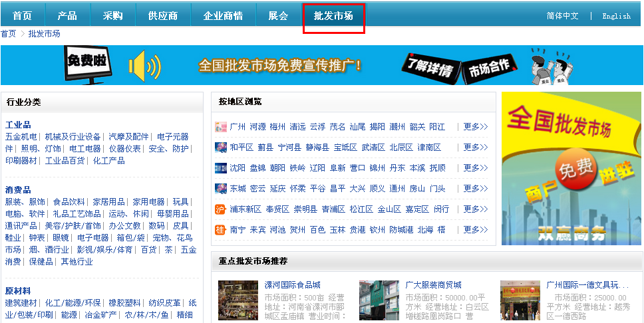This screenshot has width=644, height=323.
Task: Click the icon beside the 东城 region row
Action: coord(221,188)
